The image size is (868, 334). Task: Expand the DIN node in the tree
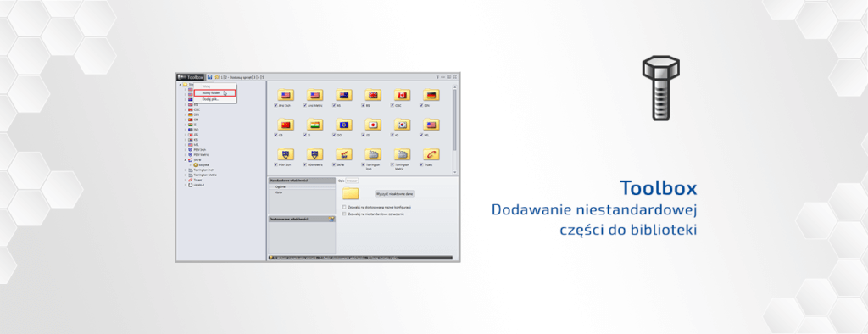(x=186, y=114)
